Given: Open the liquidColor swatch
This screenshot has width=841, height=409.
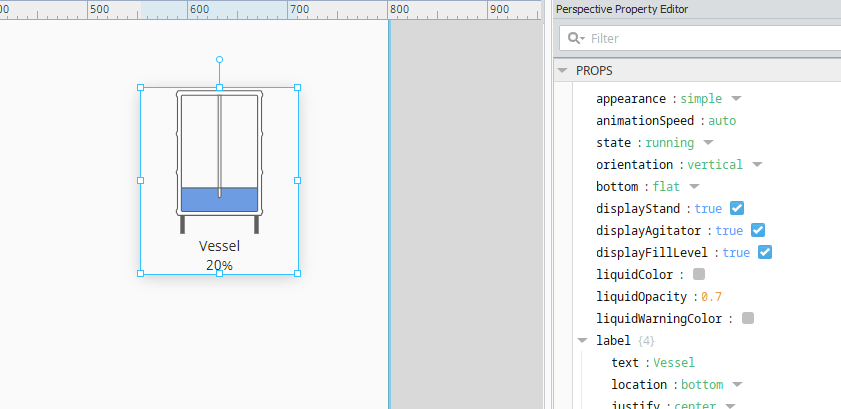Looking at the screenshot, I should [x=699, y=274].
